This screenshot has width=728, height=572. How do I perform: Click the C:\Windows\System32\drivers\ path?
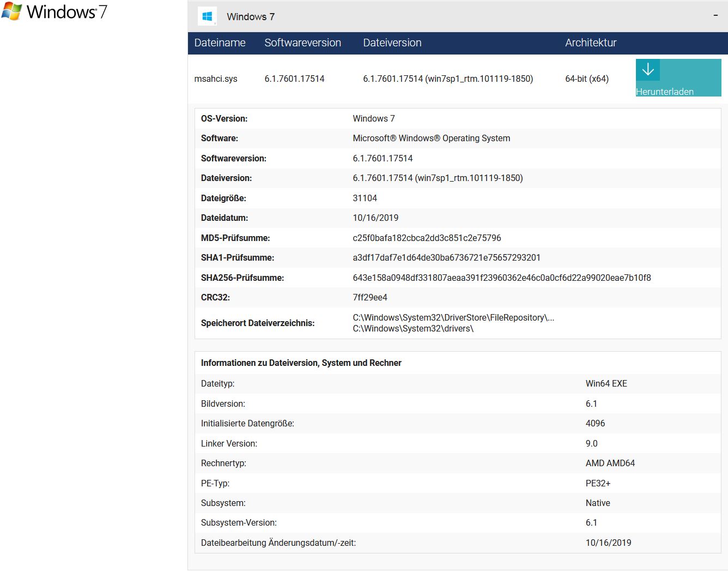point(413,328)
